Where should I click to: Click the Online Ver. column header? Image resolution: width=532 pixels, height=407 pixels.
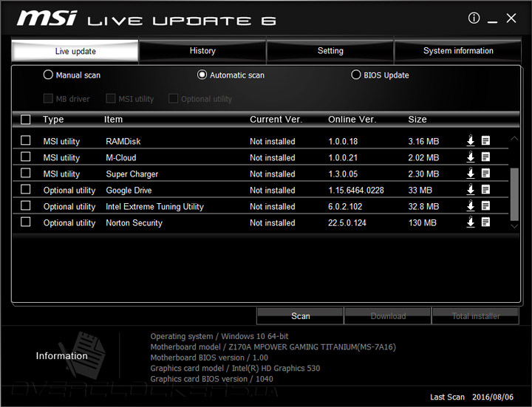[x=352, y=120]
